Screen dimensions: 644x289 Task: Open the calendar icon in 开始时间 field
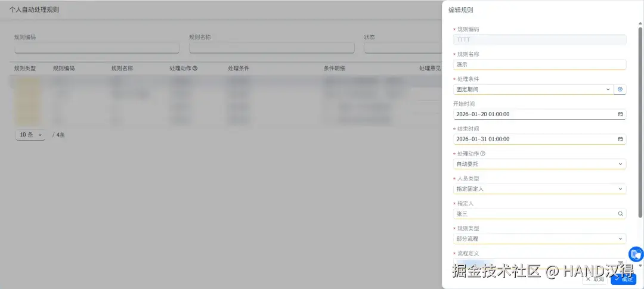pos(620,114)
